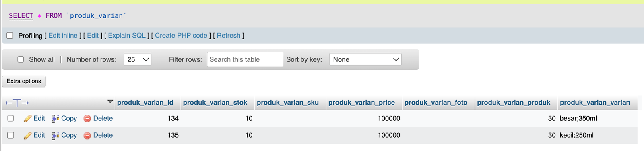This screenshot has width=644, height=151.
Task: Expand the Extra options section
Action: pos(24,81)
